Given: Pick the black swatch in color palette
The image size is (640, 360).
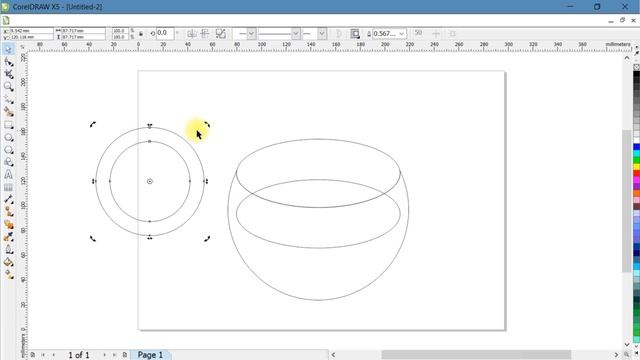Looking at the screenshot, I should tap(636, 74).
